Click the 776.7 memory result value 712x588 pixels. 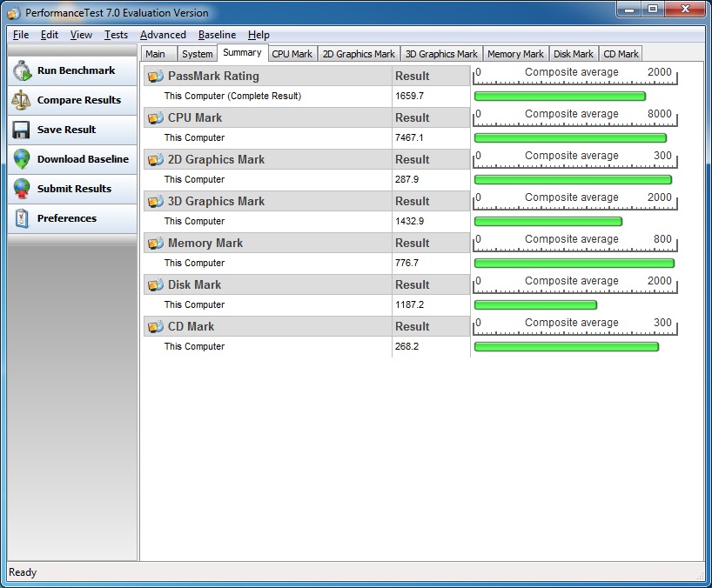[406, 264]
